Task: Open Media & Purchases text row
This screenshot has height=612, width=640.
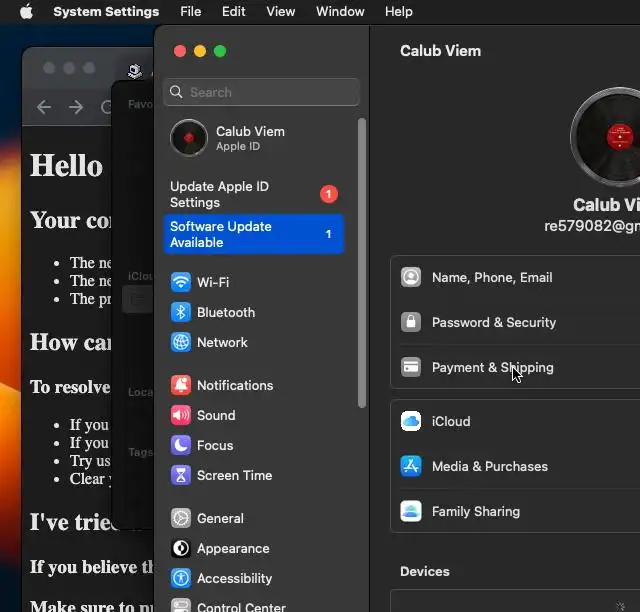Action: click(490, 466)
